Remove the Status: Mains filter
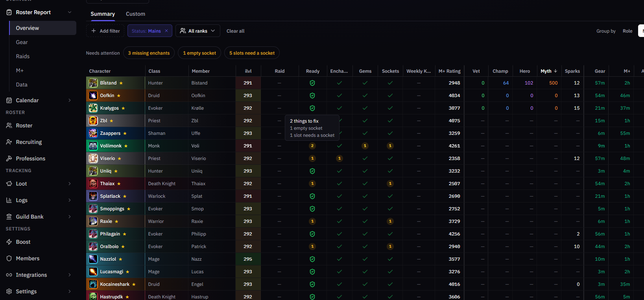 click(x=166, y=31)
